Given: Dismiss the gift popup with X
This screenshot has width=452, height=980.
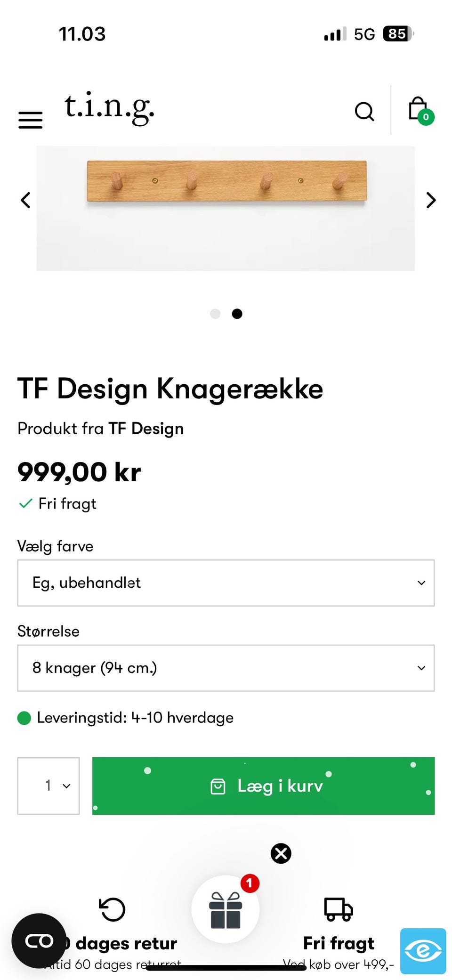Looking at the screenshot, I should (x=281, y=853).
